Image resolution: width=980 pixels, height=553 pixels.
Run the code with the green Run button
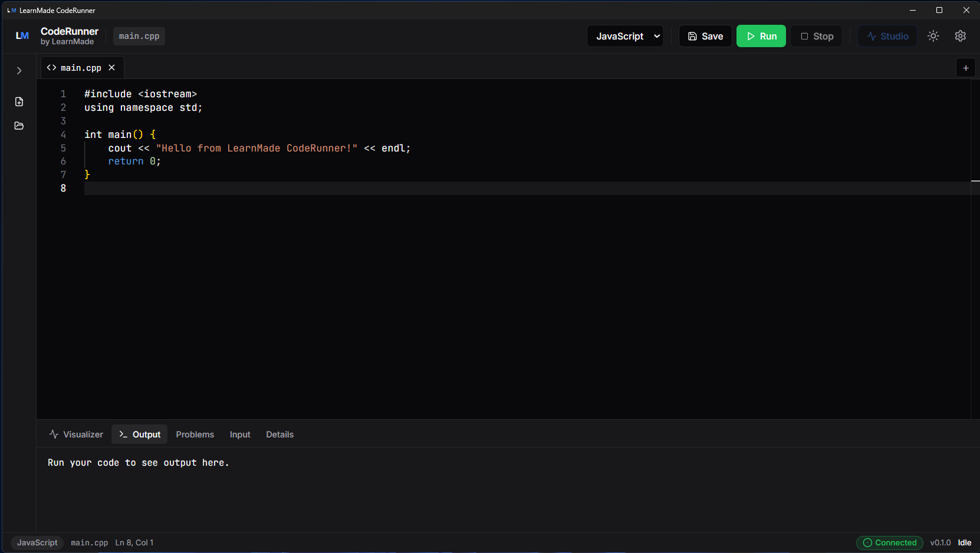[761, 36]
